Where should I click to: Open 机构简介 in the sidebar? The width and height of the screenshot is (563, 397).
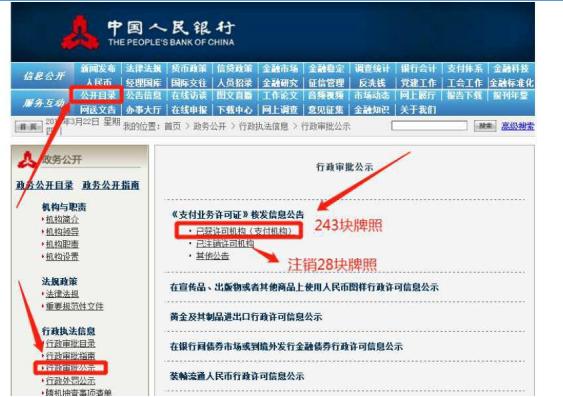(62, 219)
